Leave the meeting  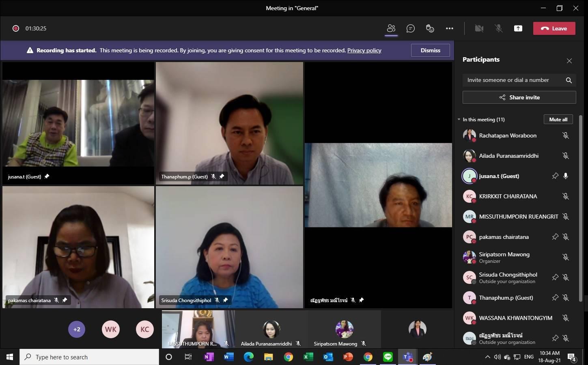point(554,28)
